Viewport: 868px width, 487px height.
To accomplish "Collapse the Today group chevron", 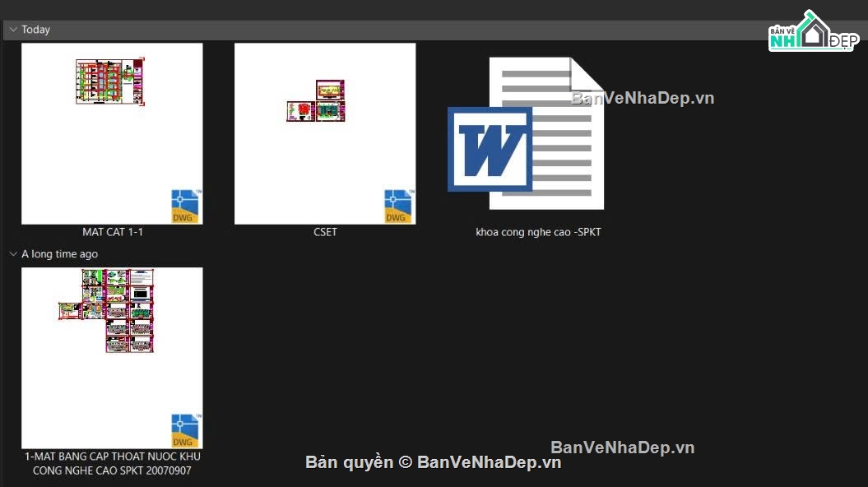I will pyautogui.click(x=13, y=30).
